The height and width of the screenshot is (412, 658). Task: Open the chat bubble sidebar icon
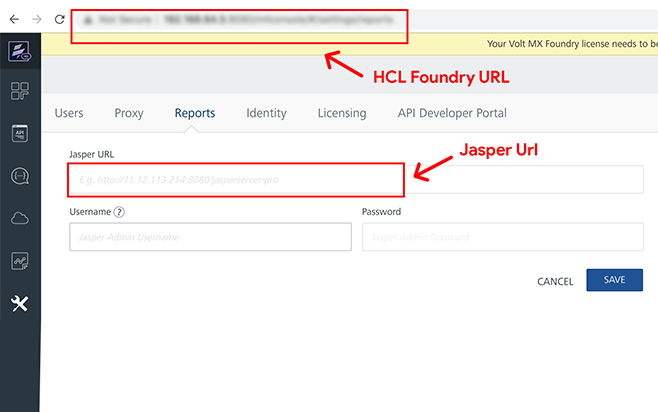[x=20, y=176]
